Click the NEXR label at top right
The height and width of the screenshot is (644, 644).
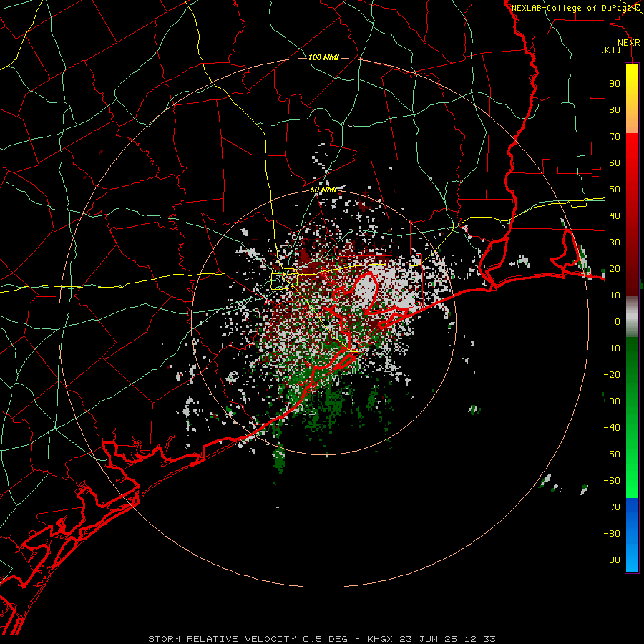tap(629, 43)
